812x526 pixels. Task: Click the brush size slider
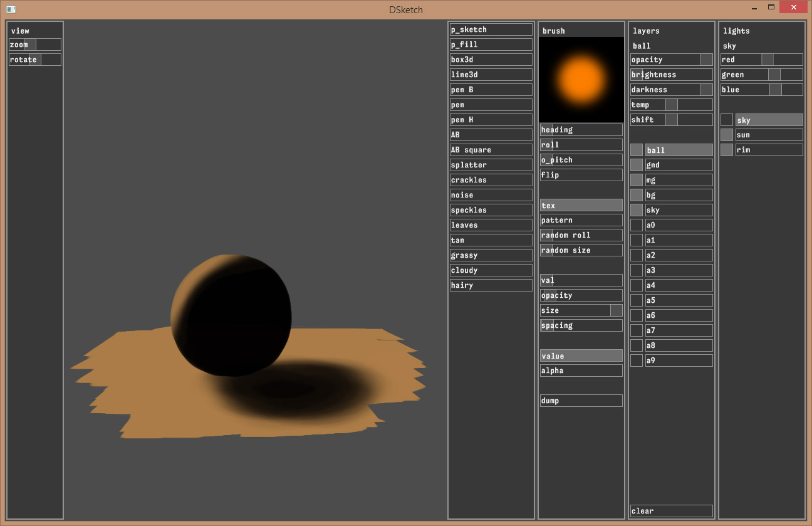pyautogui.click(x=581, y=310)
